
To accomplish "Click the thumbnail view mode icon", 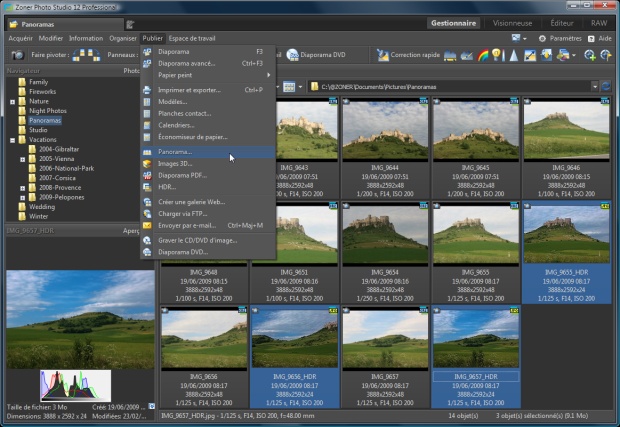I will click(x=289, y=87).
